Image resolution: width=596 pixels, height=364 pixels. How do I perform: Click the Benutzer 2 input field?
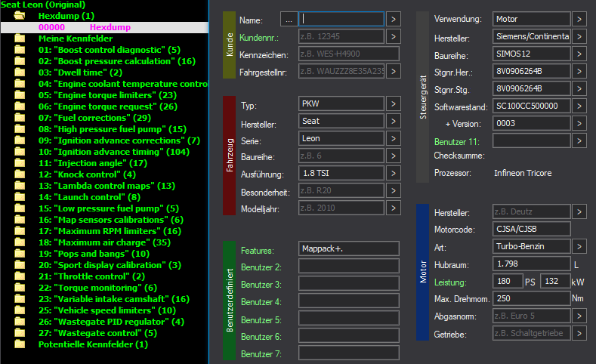click(349, 266)
